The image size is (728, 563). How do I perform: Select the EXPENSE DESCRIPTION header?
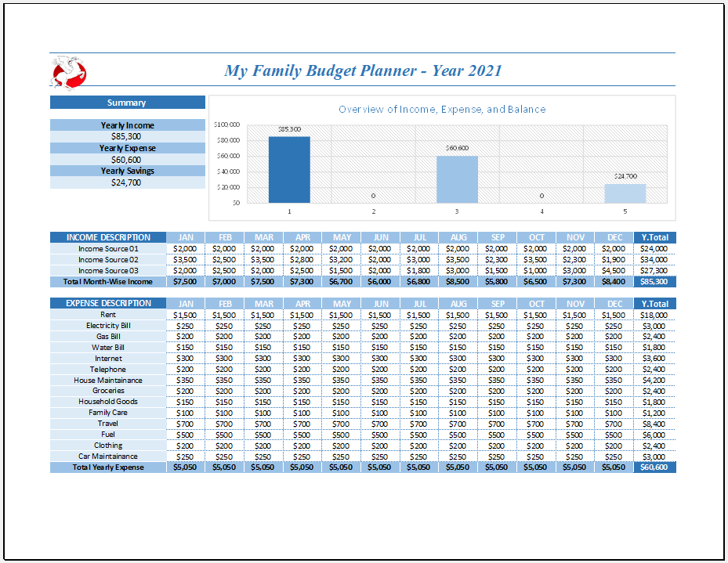click(107, 303)
